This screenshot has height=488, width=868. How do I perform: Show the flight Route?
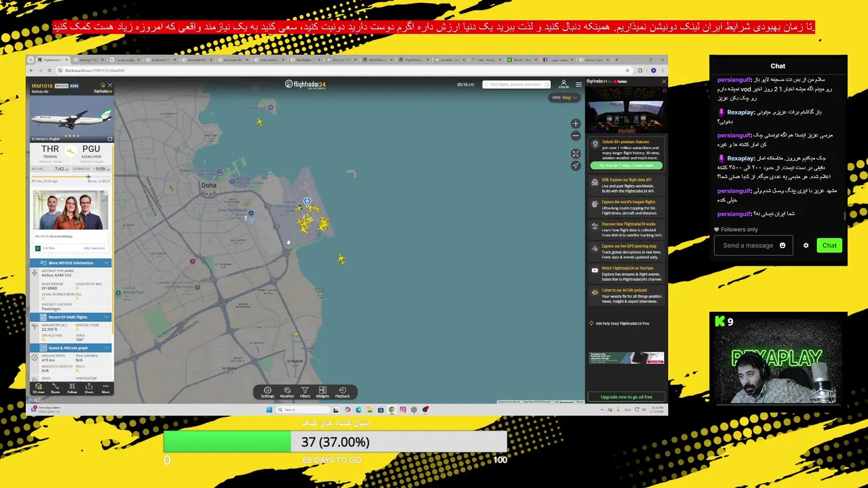pyautogui.click(x=56, y=388)
